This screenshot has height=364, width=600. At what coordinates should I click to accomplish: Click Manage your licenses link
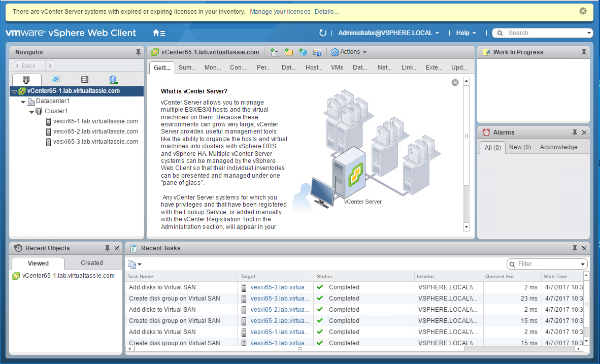point(280,12)
